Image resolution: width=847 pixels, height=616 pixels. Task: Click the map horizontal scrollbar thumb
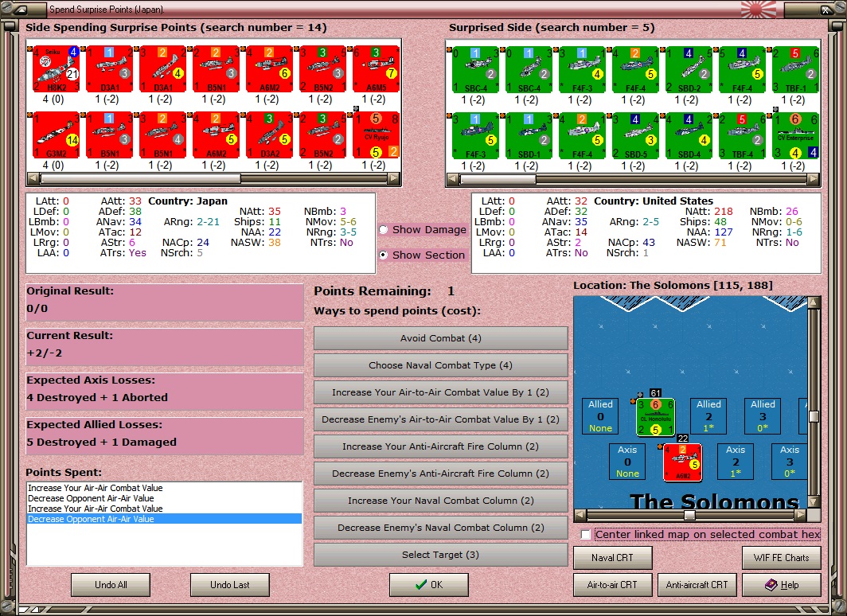coord(689,515)
